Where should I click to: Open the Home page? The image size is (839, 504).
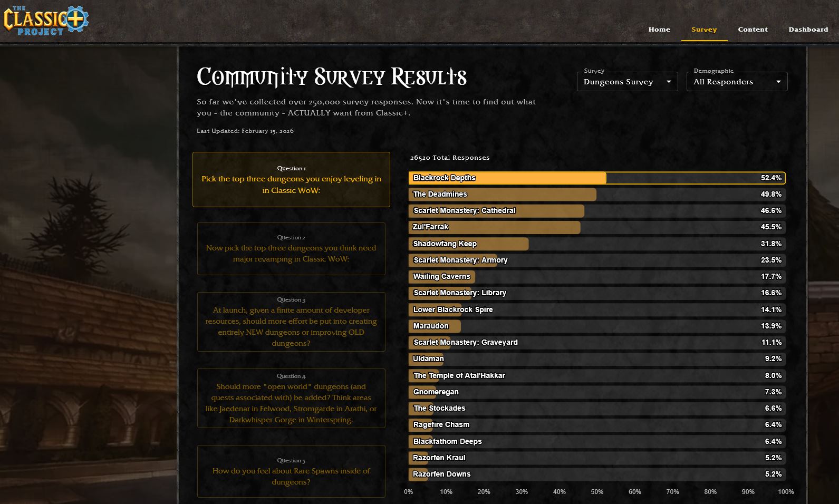(659, 30)
